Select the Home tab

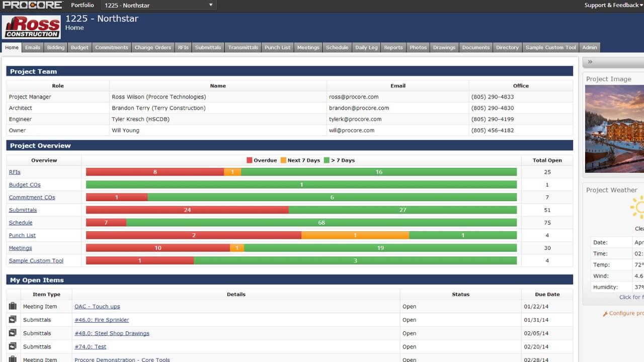pyautogui.click(x=12, y=47)
